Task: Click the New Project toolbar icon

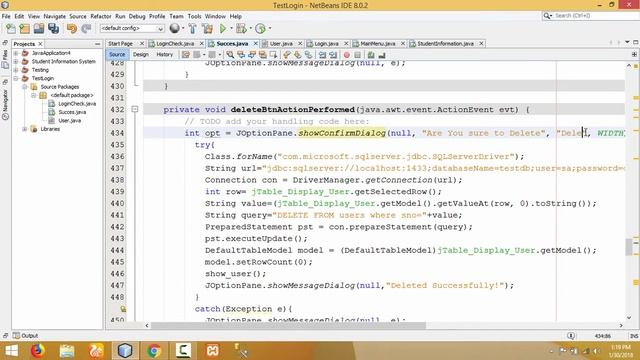Action: pyautogui.click(x=24, y=29)
